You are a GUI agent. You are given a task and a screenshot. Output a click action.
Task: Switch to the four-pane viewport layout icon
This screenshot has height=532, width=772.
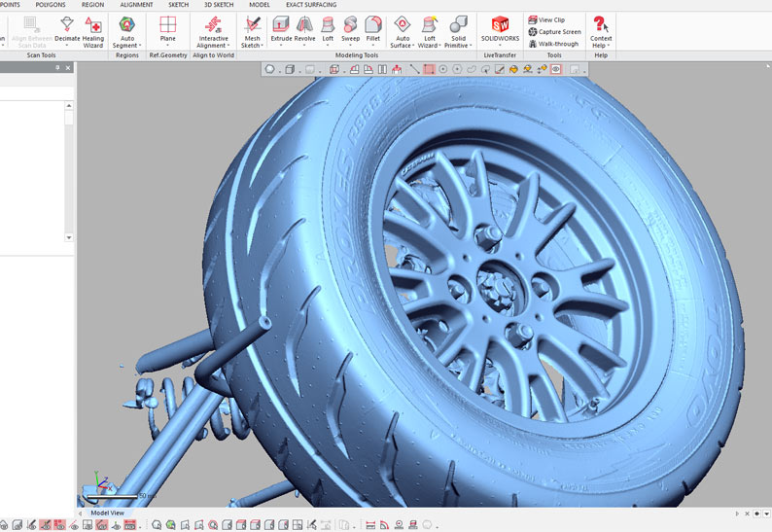(297, 524)
